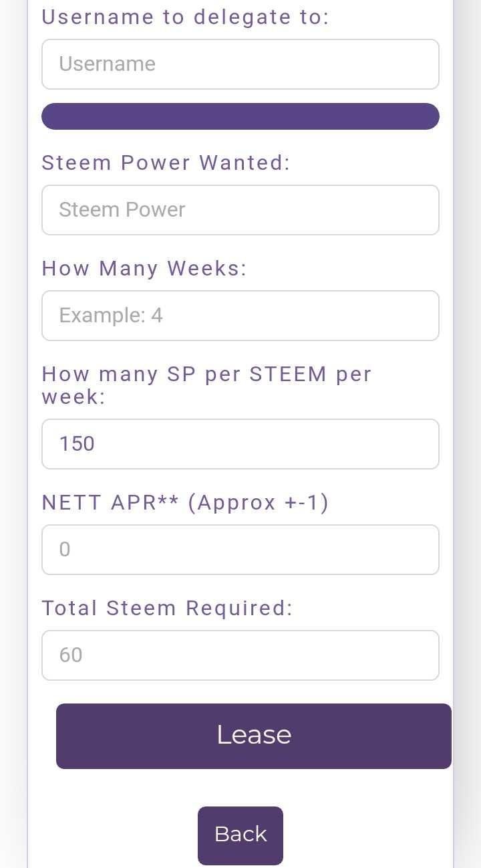The width and height of the screenshot is (481, 868).
Task: Click the value 60 in Total Steem
Action: [x=71, y=655]
